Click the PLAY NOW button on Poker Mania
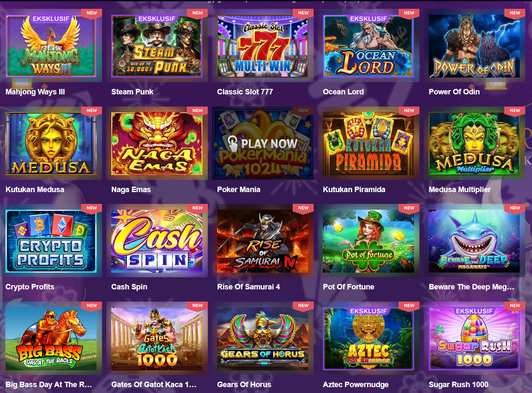 (262, 144)
